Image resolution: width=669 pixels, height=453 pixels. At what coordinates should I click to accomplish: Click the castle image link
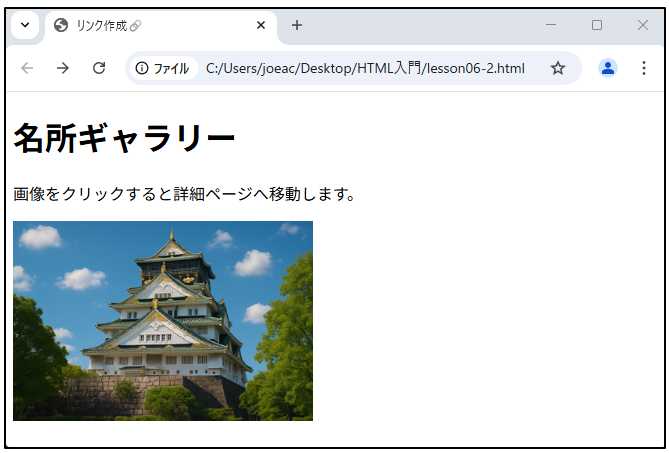point(163,320)
